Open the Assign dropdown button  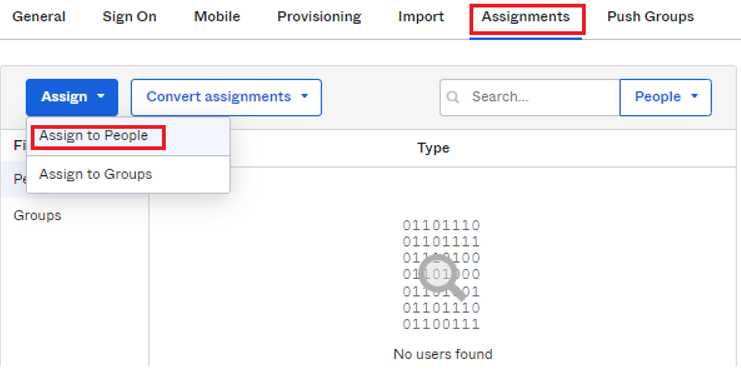[x=72, y=97]
